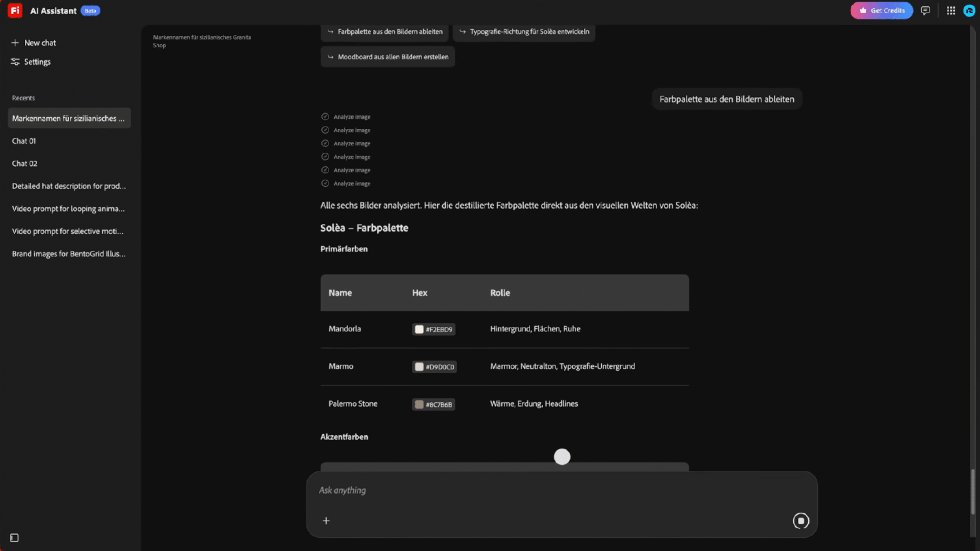Click the Recents section label
Screen dimensions: 980x551
pyautogui.click(x=23, y=98)
